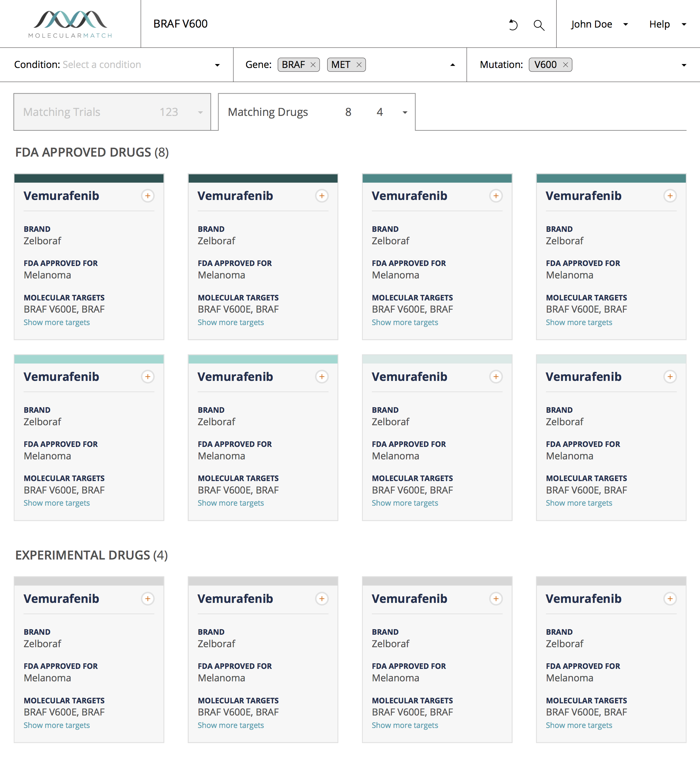The width and height of the screenshot is (700, 771).
Task: Remove the BRAF gene tag
Action: (x=313, y=65)
